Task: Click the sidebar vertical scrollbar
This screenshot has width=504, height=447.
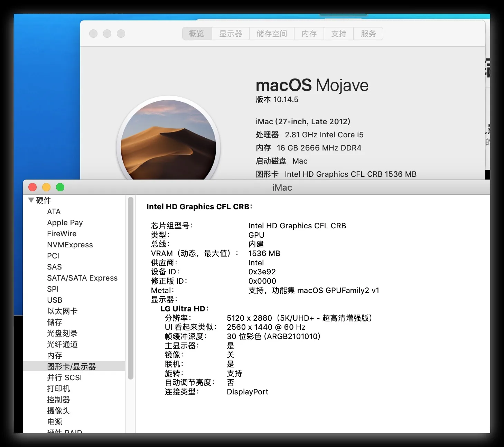Action: click(x=131, y=288)
